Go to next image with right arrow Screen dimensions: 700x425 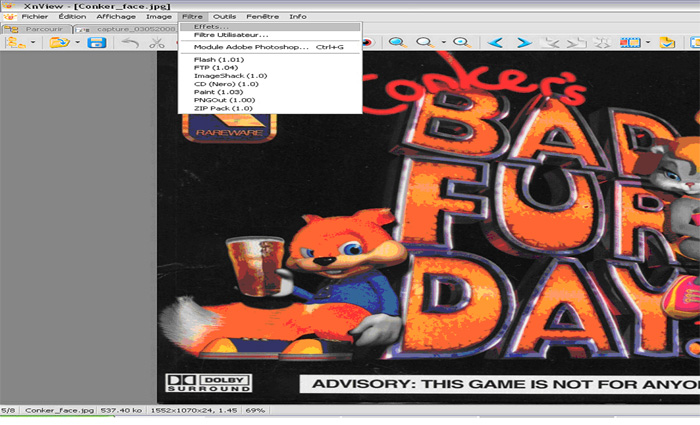[x=524, y=42]
